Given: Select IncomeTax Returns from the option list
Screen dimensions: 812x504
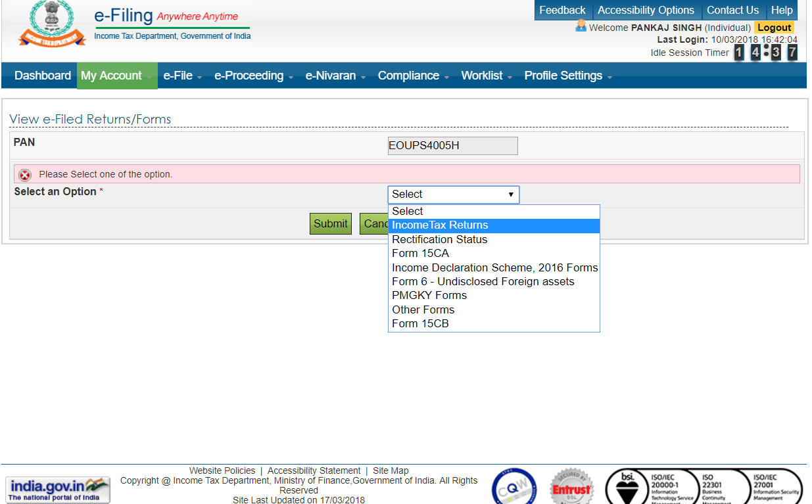Looking at the screenshot, I should click(440, 225).
